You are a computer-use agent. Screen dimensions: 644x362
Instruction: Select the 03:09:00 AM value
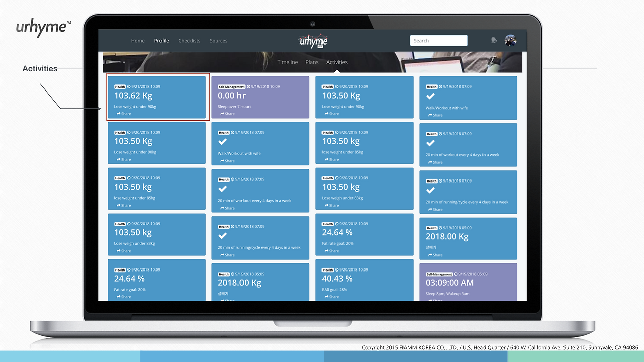pyautogui.click(x=450, y=283)
